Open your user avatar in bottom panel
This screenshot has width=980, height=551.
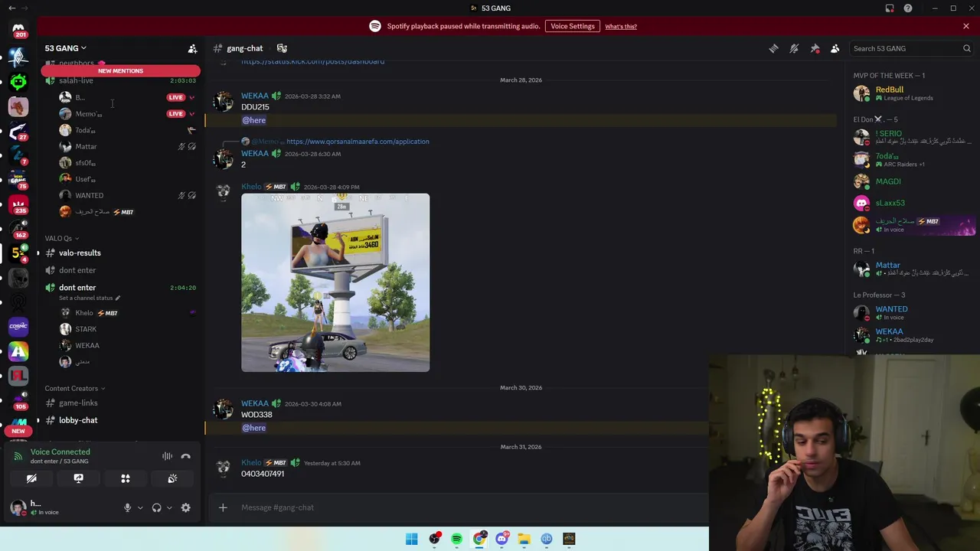click(18, 507)
